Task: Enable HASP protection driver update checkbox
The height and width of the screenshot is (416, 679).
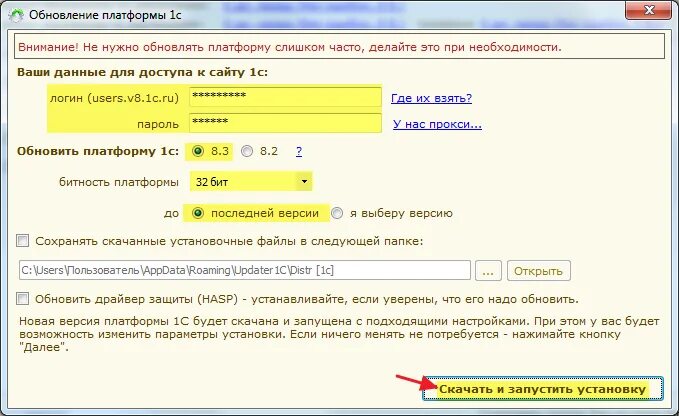Action: [x=23, y=298]
